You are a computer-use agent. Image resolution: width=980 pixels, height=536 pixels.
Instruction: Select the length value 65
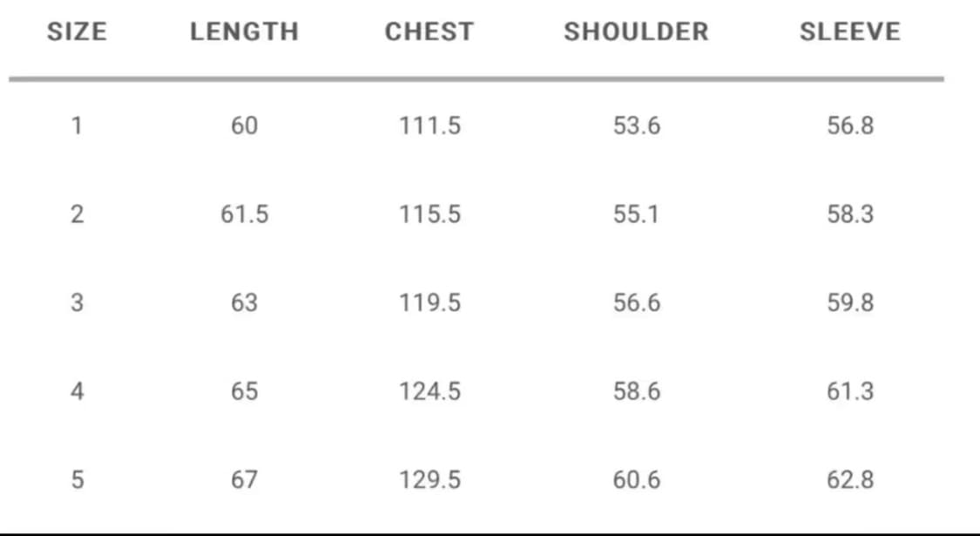click(244, 391)
